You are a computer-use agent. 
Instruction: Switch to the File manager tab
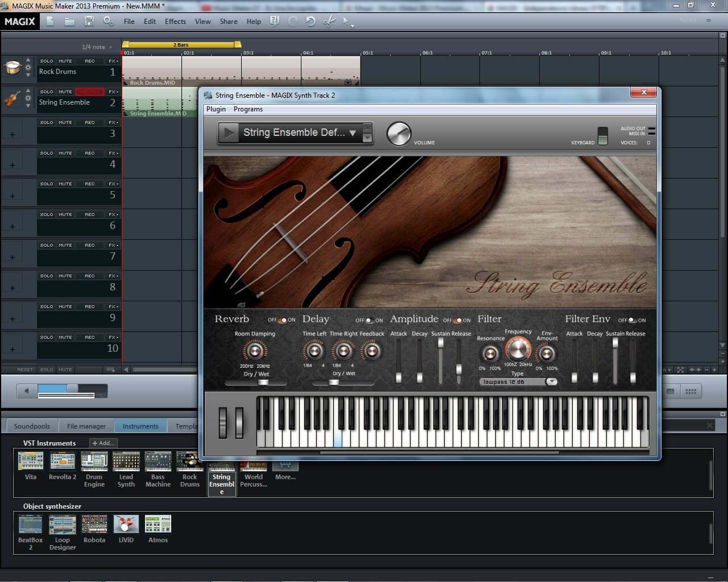tap(86, 426)
